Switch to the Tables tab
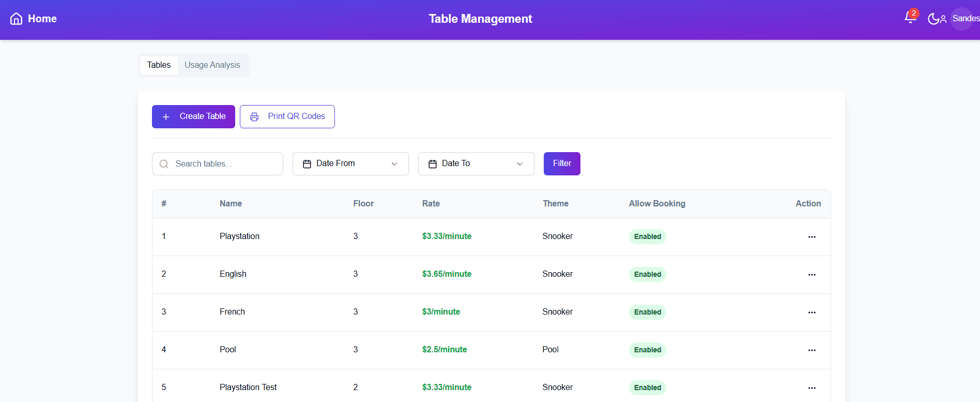 [159, 65]
